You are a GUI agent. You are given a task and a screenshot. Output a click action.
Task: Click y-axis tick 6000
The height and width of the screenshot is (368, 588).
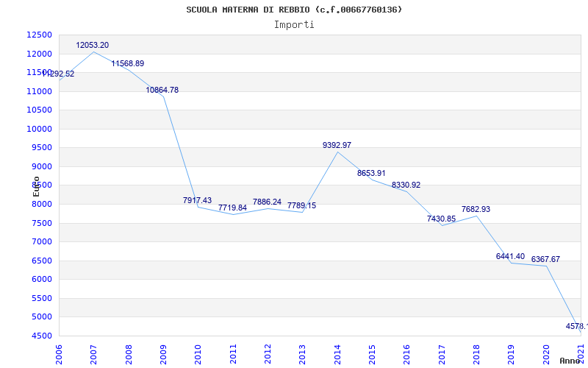[x=41, y=280]
